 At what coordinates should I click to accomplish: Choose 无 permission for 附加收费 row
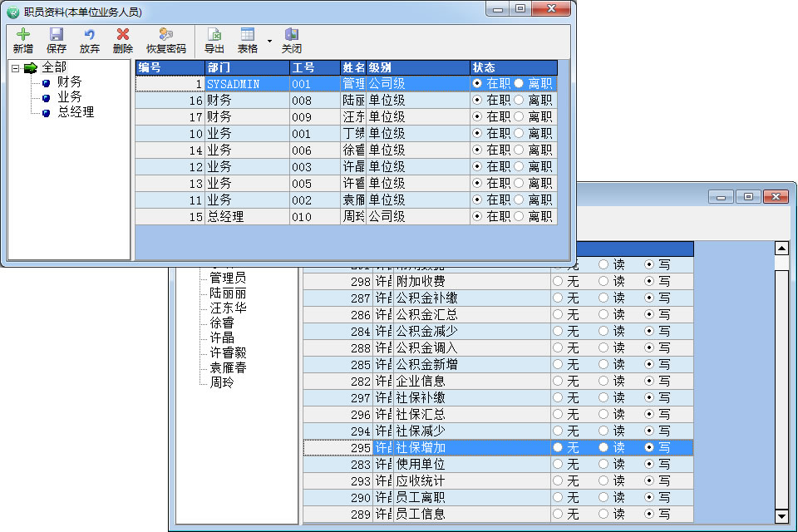pyautogui.click(x=558, y=281)
